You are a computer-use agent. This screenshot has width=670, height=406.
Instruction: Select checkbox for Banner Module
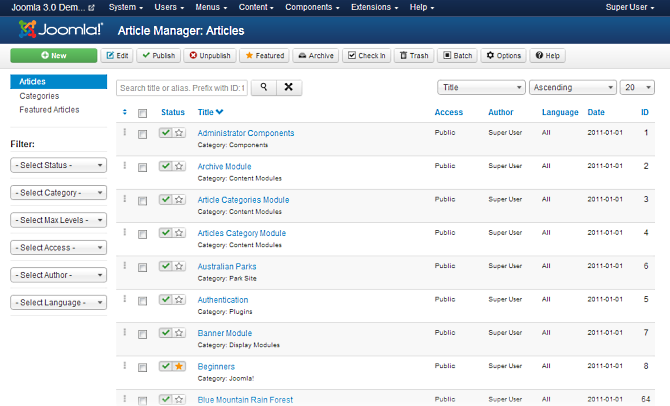point(142,334)
